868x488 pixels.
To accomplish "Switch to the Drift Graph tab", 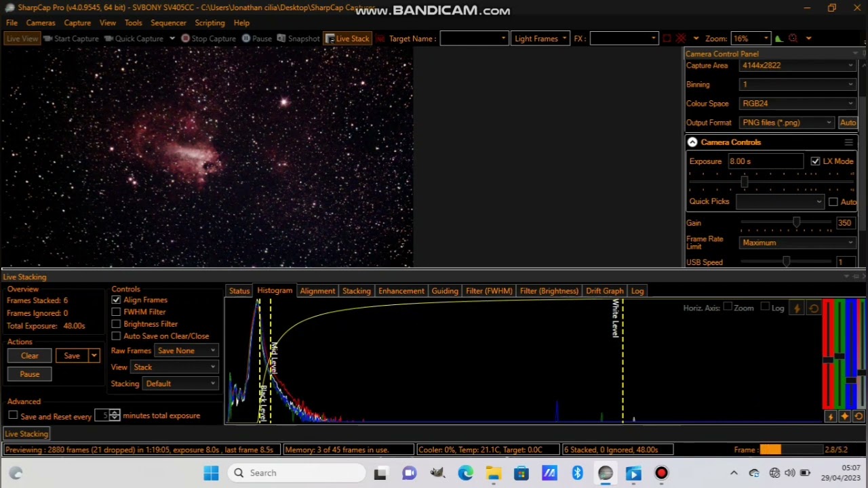I will point(604,291).
